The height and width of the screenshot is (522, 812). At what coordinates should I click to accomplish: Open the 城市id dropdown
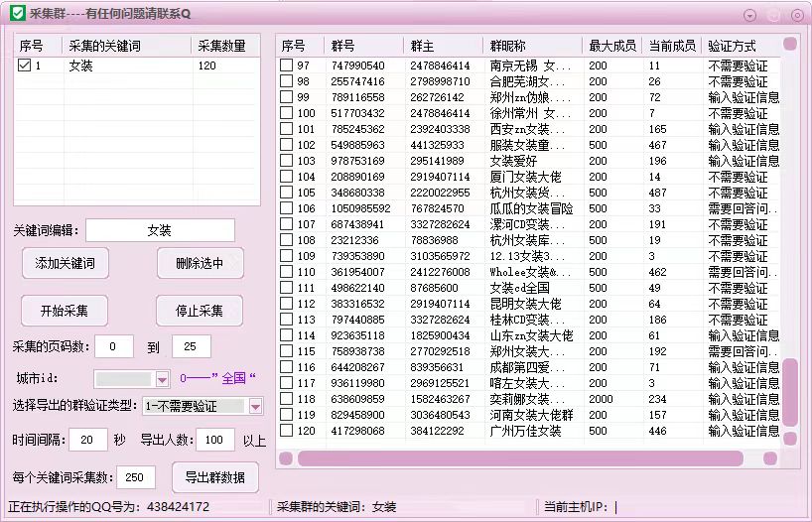click(x=162, y=379)
